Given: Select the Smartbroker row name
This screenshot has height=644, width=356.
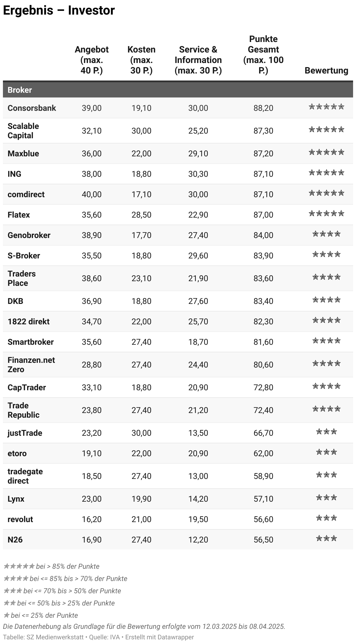Looking at the screenshot, I should [x=31, y=342].
